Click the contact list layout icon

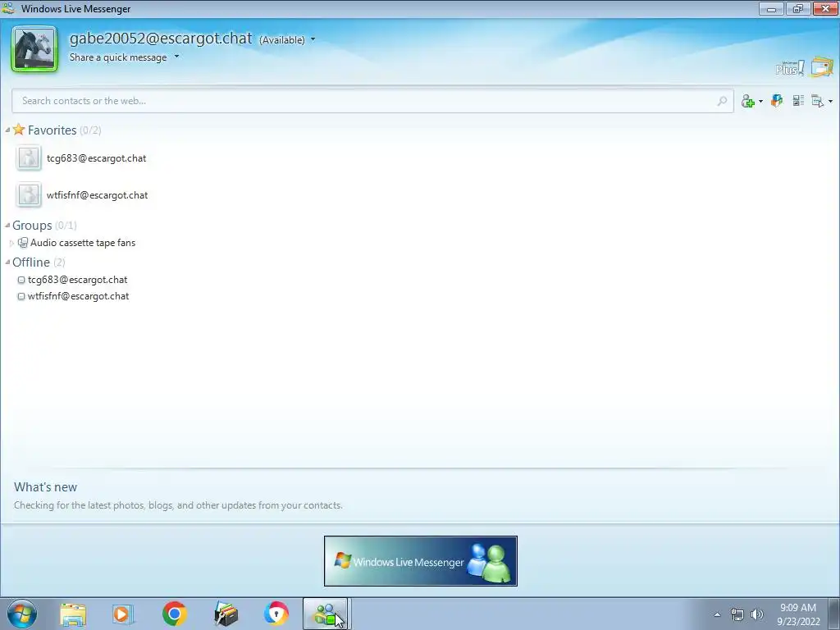pos(798,100)
